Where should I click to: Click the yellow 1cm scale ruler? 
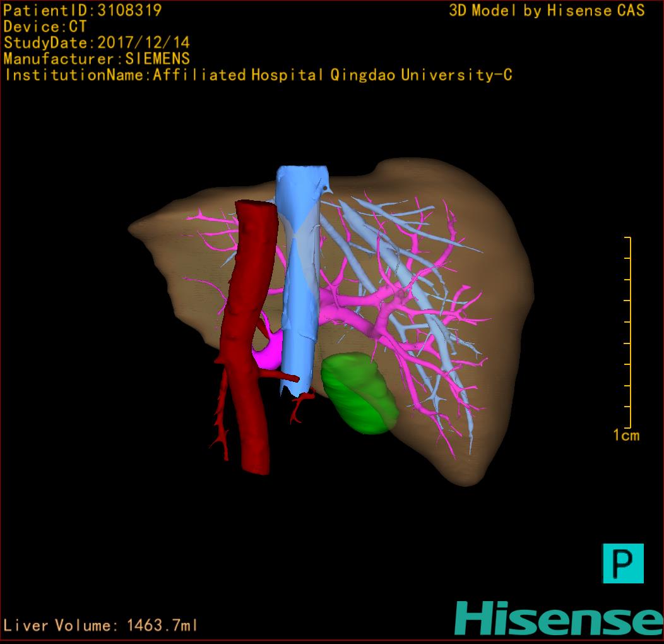[628, 333]
